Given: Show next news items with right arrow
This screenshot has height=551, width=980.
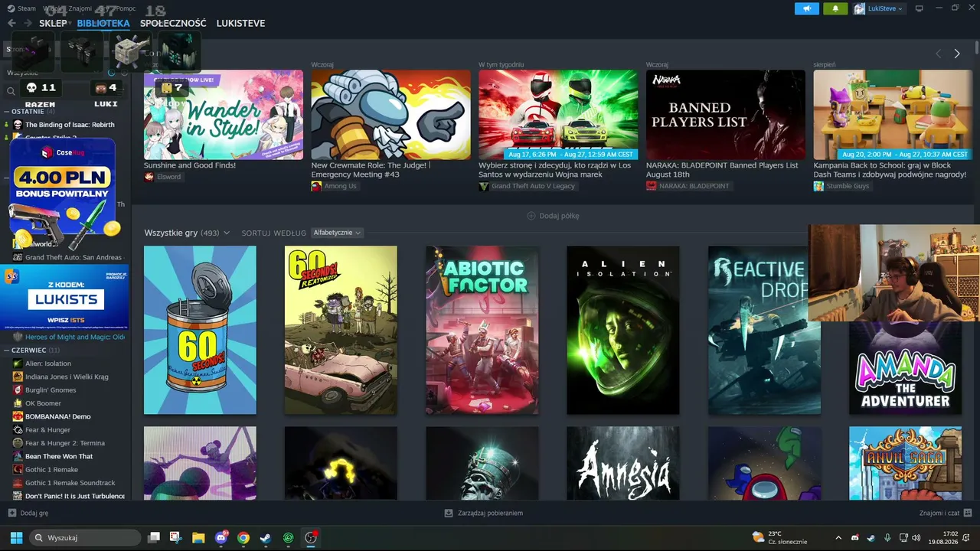Looking at the screenshot, I should tap(956, 54).
